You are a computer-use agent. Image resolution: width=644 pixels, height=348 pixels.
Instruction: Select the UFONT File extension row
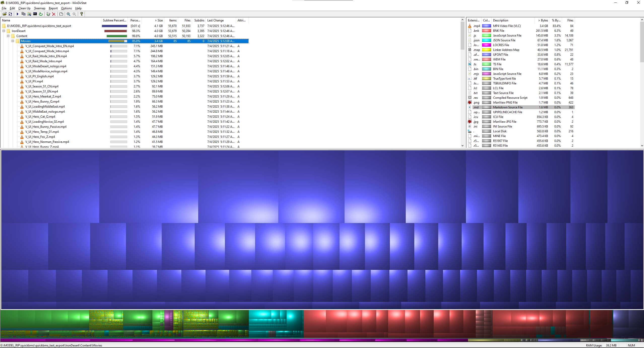point(521,55)
